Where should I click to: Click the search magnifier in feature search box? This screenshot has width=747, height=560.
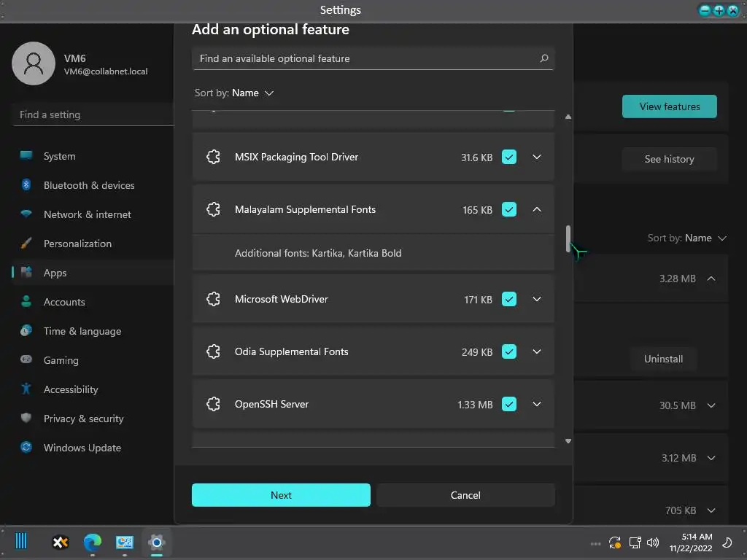(x=544, y=58)
